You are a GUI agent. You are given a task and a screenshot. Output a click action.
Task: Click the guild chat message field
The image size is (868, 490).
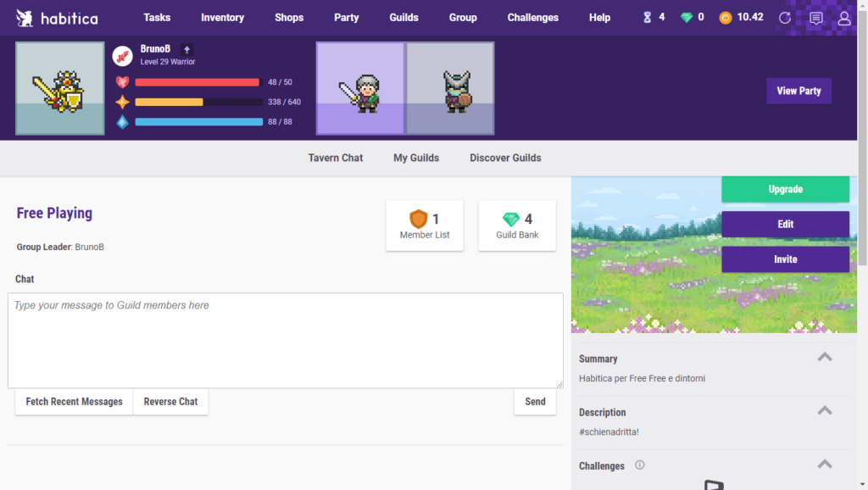coord(285,340)
